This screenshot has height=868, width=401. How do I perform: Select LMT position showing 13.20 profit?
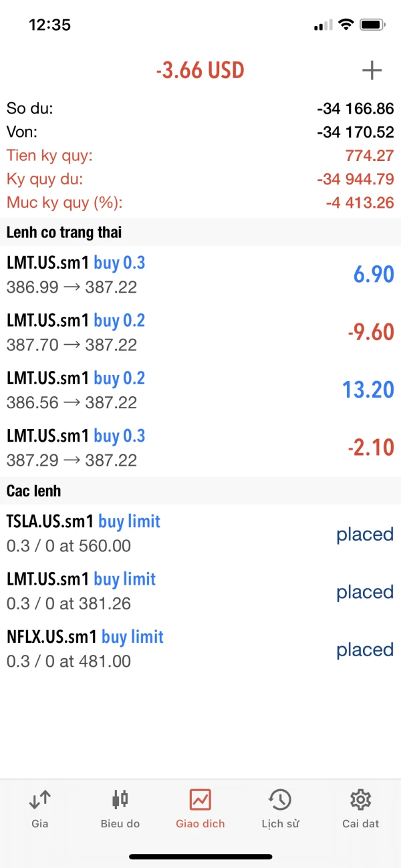click(200, 390)
